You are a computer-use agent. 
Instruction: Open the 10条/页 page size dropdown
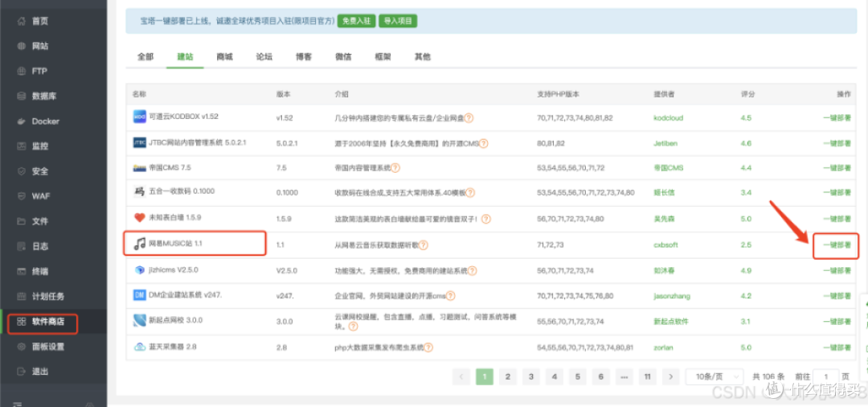[715, 376]
